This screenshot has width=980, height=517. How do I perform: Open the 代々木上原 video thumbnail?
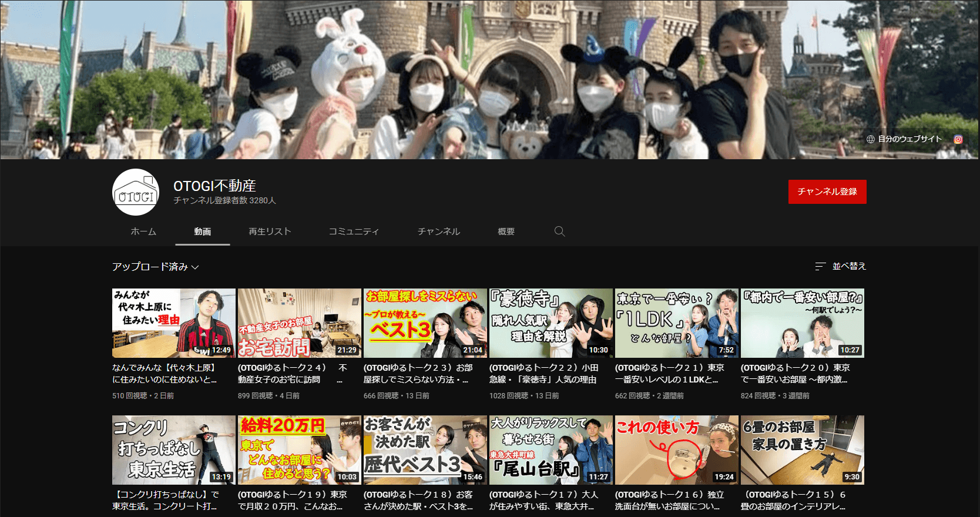[174, 323]
